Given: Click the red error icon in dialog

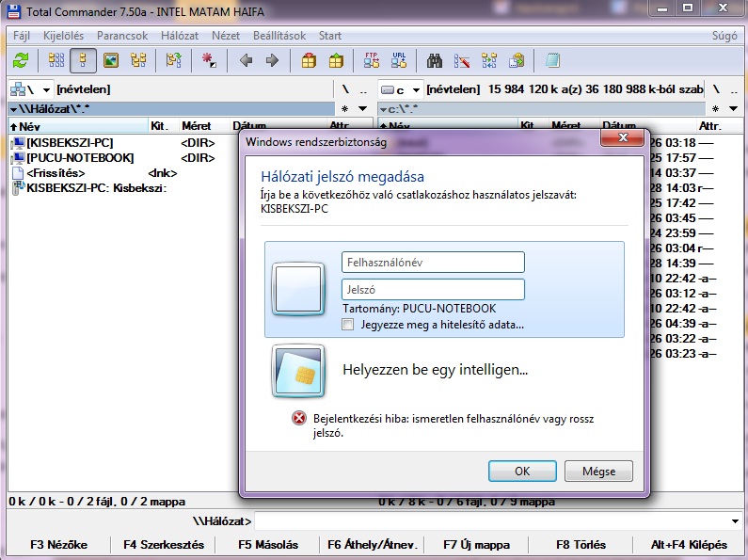Looking at the screenshot, I should (299, 418).
